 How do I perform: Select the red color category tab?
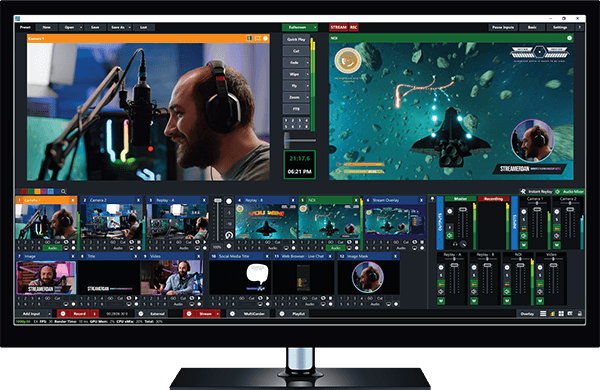[24, 191]
